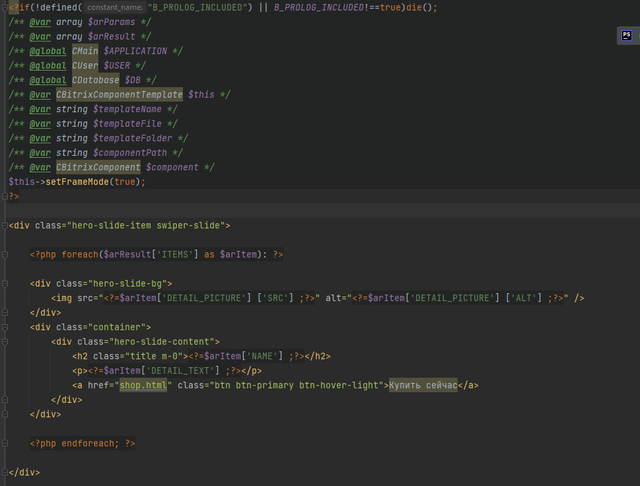Click the highlighted Купить сейчас link text
The image size is (640, 486).
(x=423, y=385)
